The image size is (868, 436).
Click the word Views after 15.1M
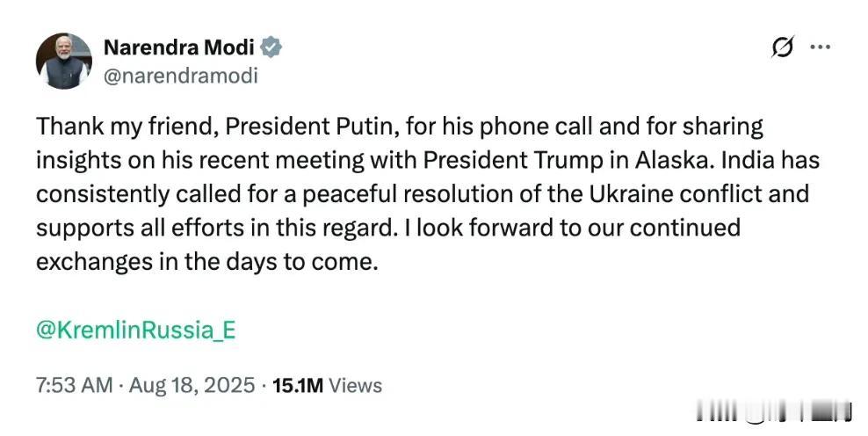(356, 385)
